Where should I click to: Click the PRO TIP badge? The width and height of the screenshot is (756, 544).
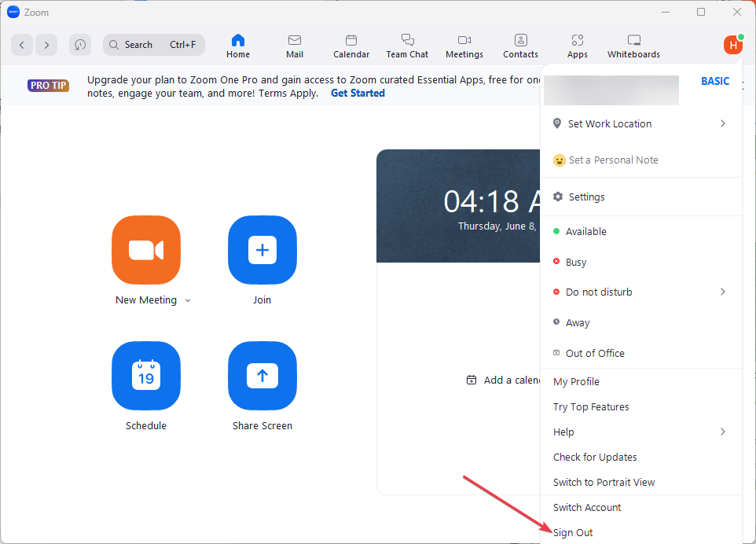[48, 86]
